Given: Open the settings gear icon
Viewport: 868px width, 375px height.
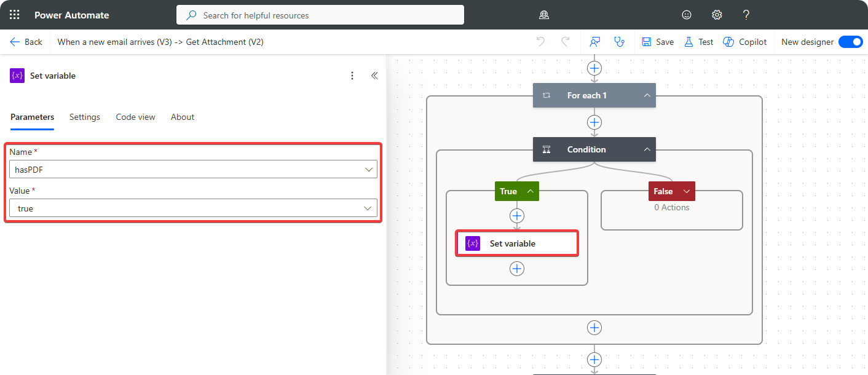Looking at the screenshot, I should pyautogui.click(x=717, y=15).
